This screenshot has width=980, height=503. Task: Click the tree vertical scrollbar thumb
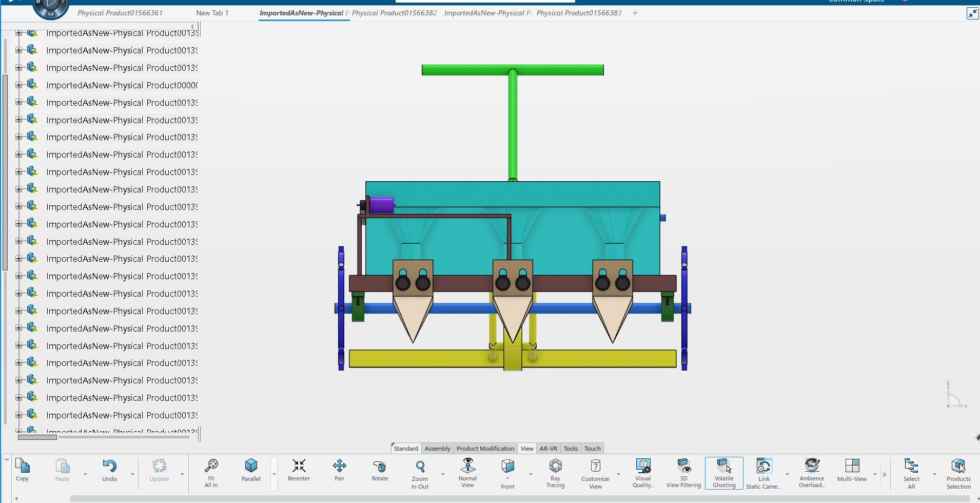[5, 172]
